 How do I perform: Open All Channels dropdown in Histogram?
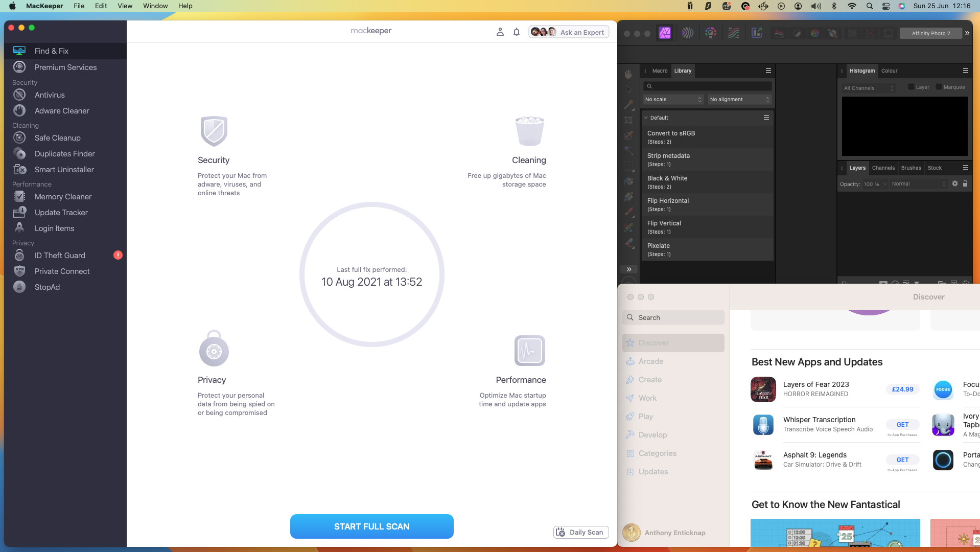[x=869, y=88]
